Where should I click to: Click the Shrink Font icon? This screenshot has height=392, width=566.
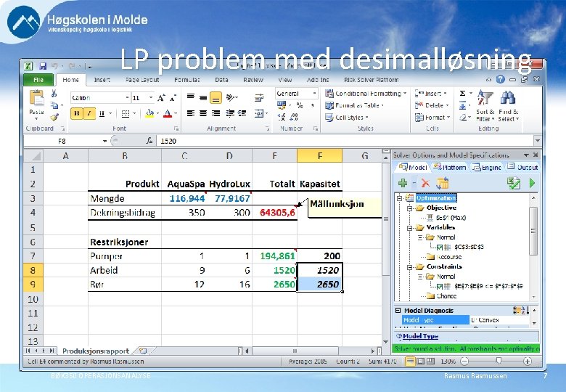point(173,98)
